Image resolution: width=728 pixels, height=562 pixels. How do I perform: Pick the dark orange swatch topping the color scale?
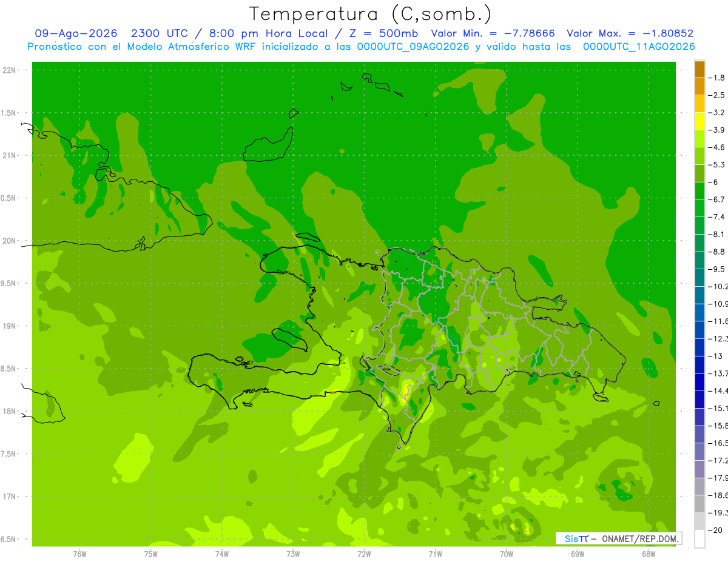pos(699,69)
